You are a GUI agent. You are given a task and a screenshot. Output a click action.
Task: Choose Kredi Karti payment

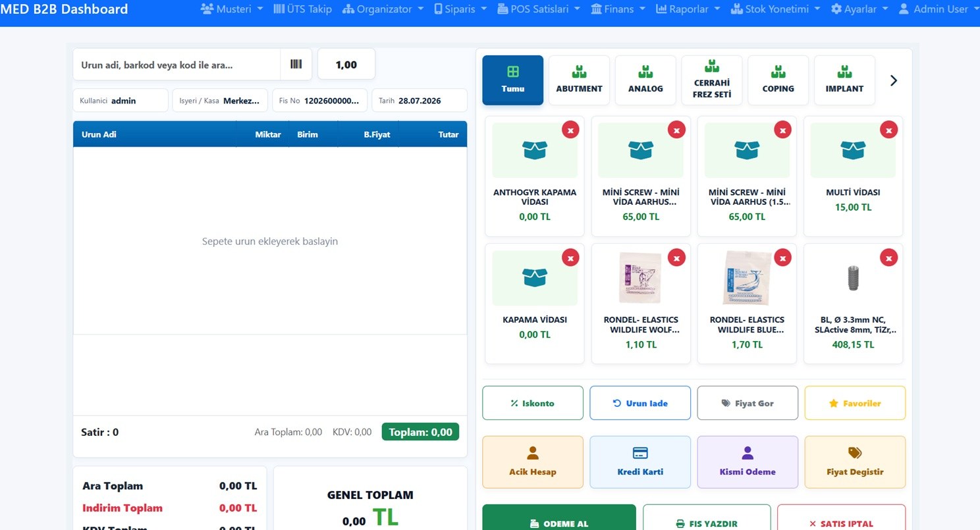[x=640, y=462]
